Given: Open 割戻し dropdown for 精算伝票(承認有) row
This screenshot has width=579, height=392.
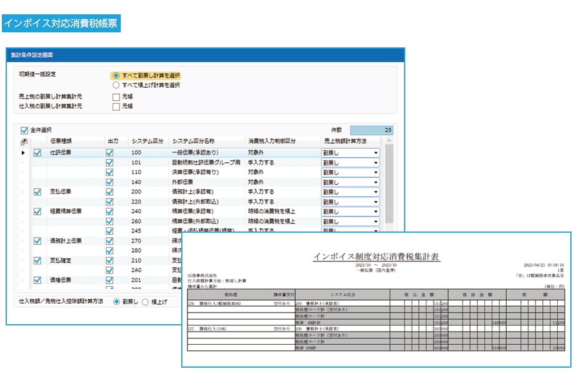Looking at the screenshot, I should coord(350,212).
